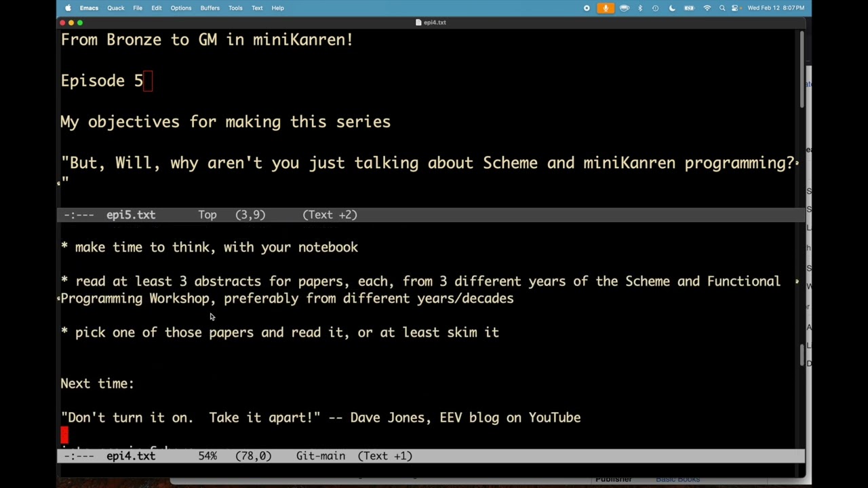The image size is (868, 488).
Task: Click the upper window's scrollbar thumb
Action: [x=802, y=69]
